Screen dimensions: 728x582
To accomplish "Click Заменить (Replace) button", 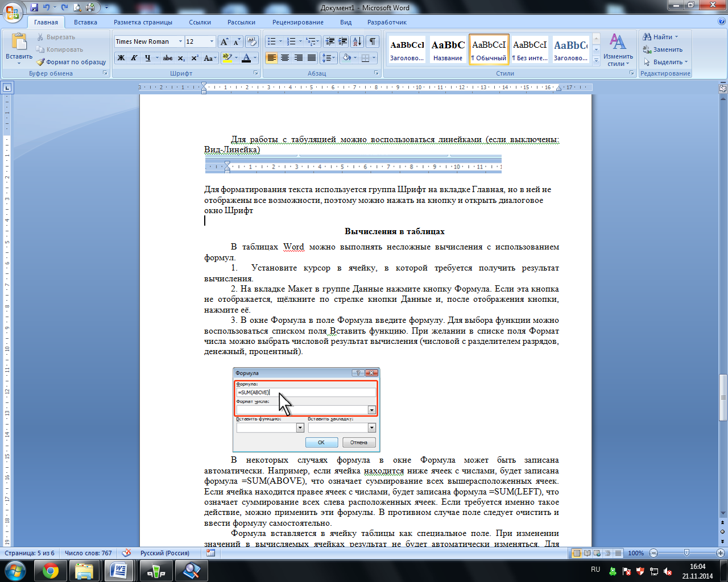I will pyautogui.click(x=663, y=49).
